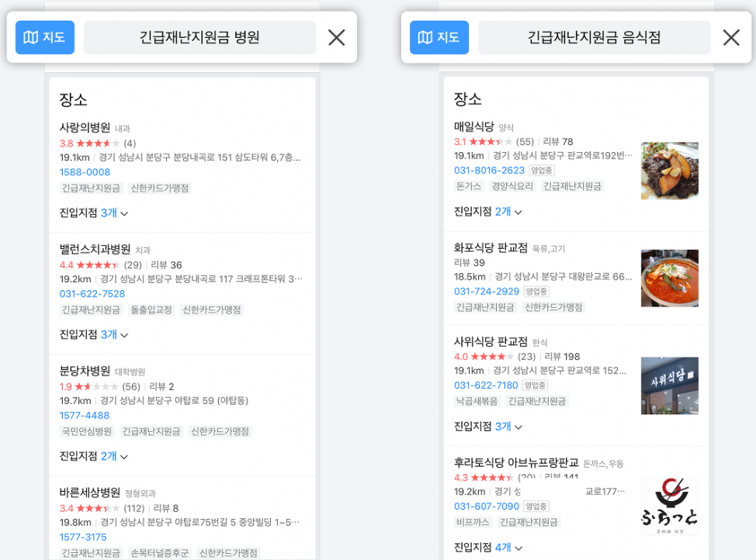Click 리뷰 198 for 사위식당 판교점
The height and width of the screenshot is (560, 756).
click(562, 357)
